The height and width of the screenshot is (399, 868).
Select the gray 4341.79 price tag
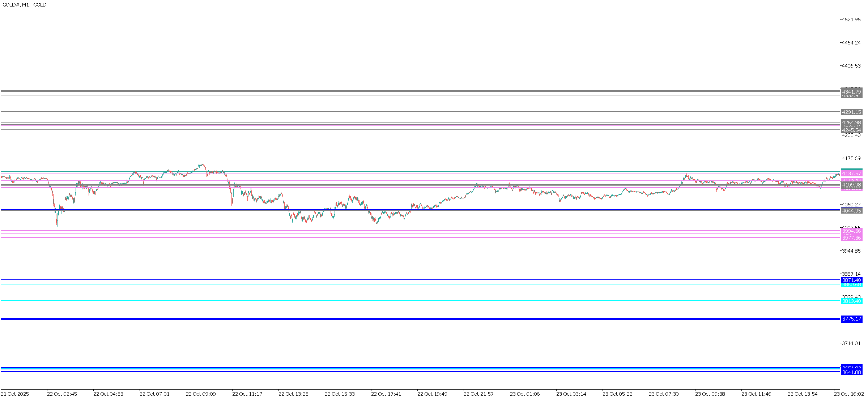click(x=851, y=92)
